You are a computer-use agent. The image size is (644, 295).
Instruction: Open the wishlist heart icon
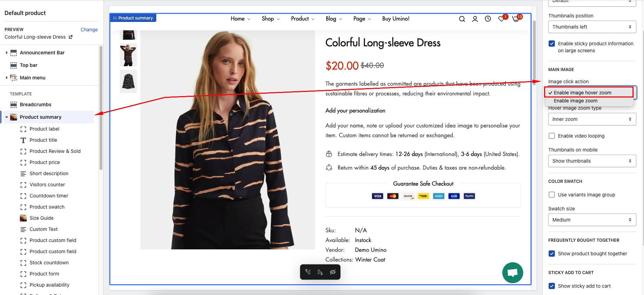coord(501,19)
